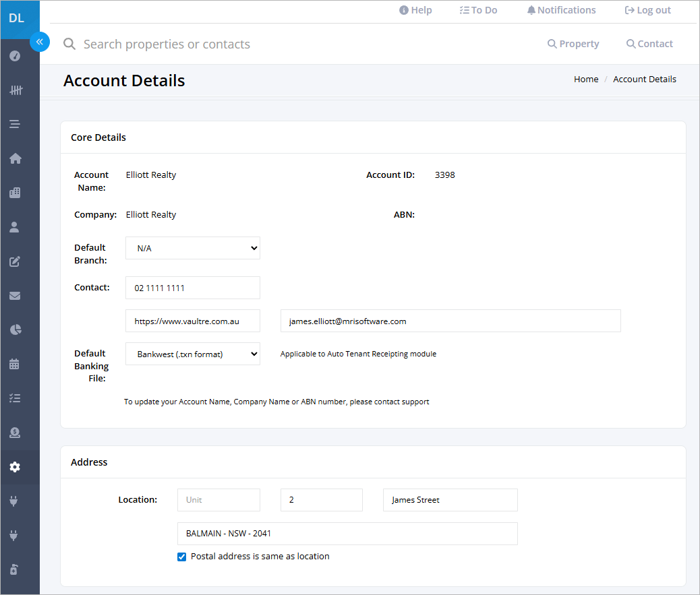Open the checklist tasks sidebar icon

[15, 398]
